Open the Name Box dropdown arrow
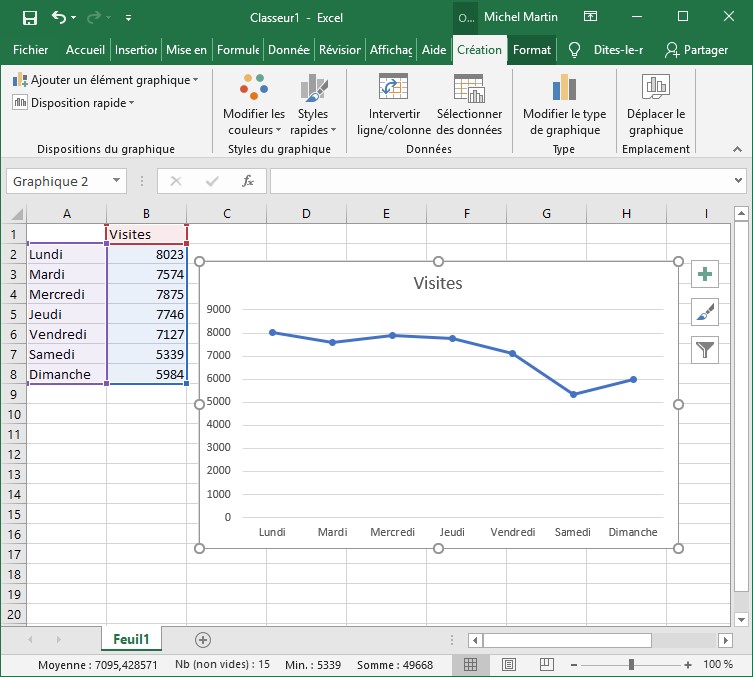This screenshot has height=677, width=753. coord(117,181)
